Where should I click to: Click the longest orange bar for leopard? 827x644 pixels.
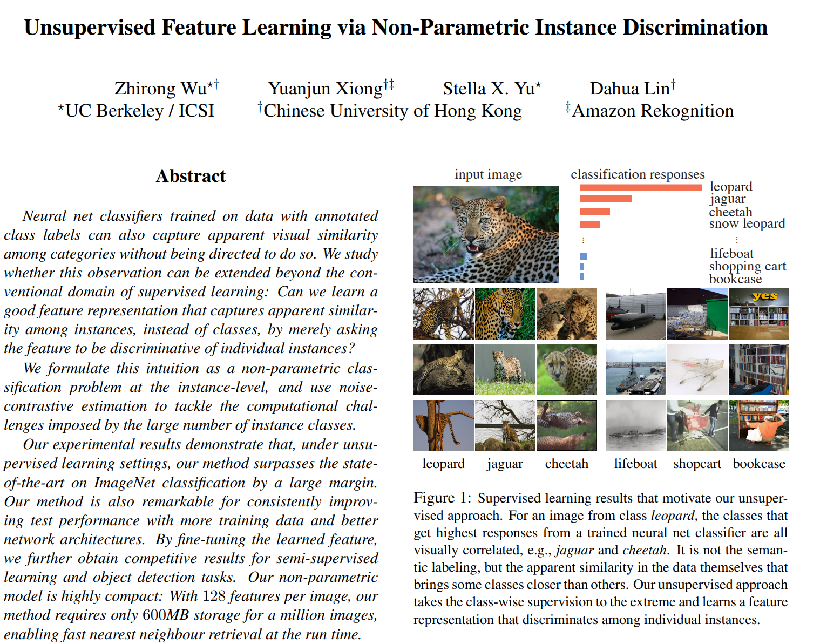coord(640,187)
